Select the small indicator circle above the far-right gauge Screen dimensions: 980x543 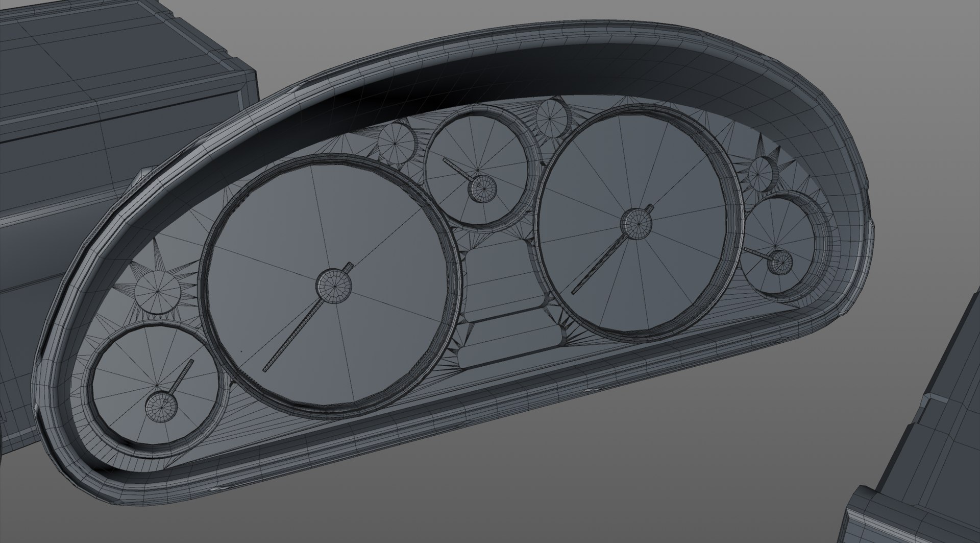(x=763, y=174)
